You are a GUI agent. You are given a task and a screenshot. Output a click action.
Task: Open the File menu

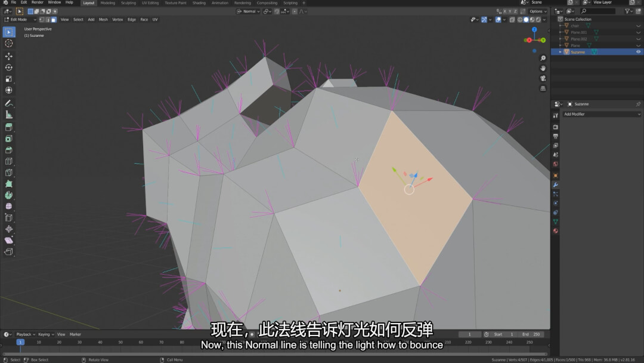(14, 2)
